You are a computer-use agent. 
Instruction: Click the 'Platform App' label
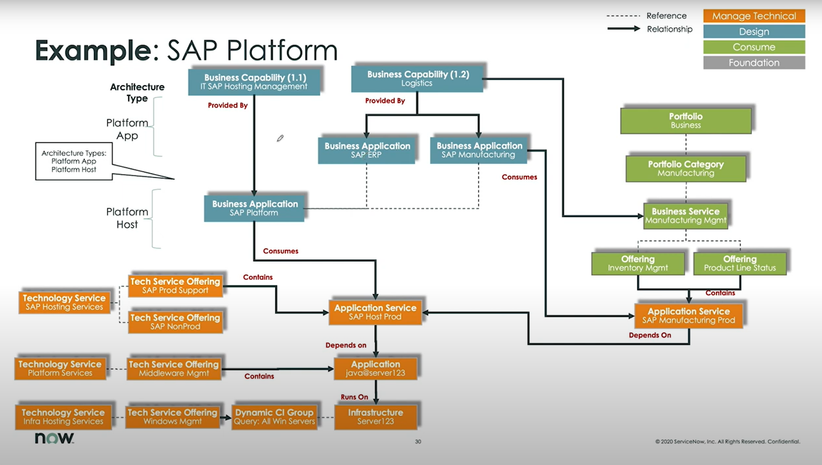tap(127, 129)
